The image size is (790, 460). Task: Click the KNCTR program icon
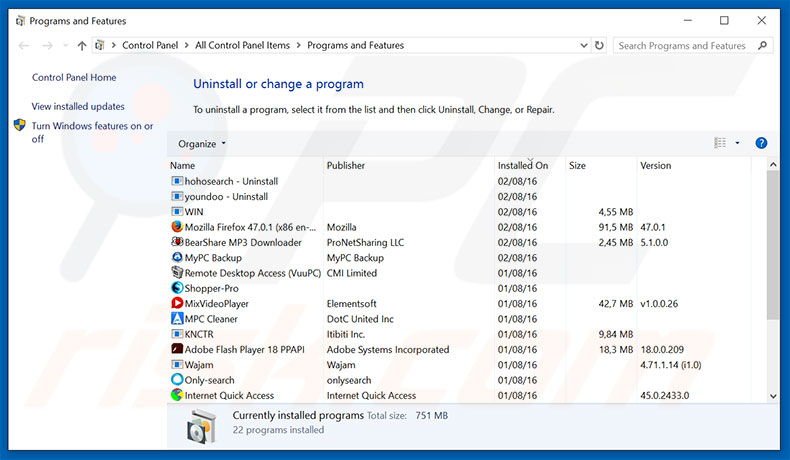click(177, 334)
